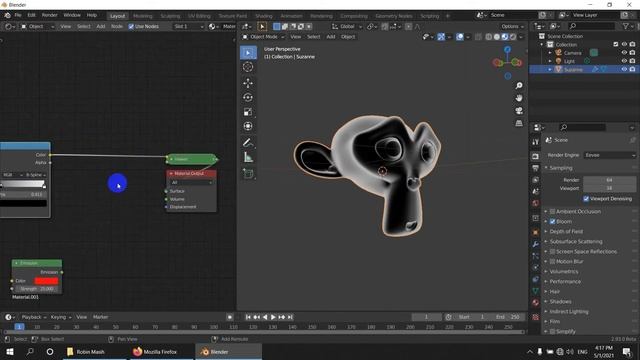
Task: Enable Screen Space Reflections checkbox
Action: [552, 251]
